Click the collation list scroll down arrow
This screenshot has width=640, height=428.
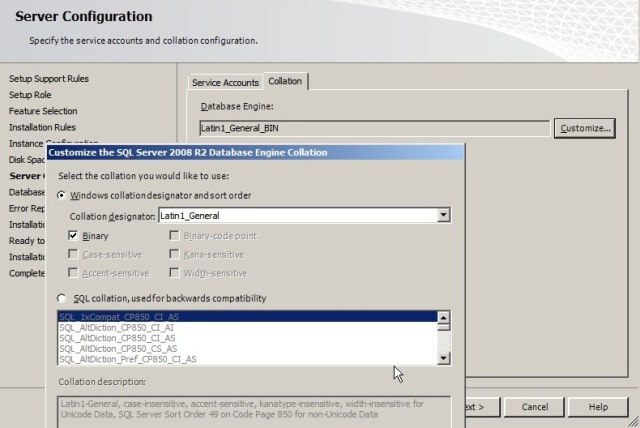coord(443,358)
